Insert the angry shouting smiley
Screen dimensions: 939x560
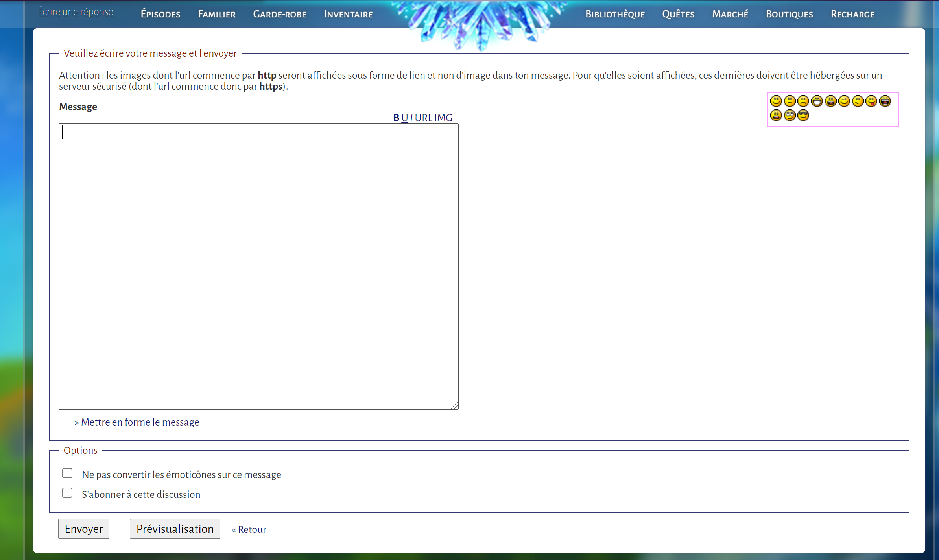[776, 115]
